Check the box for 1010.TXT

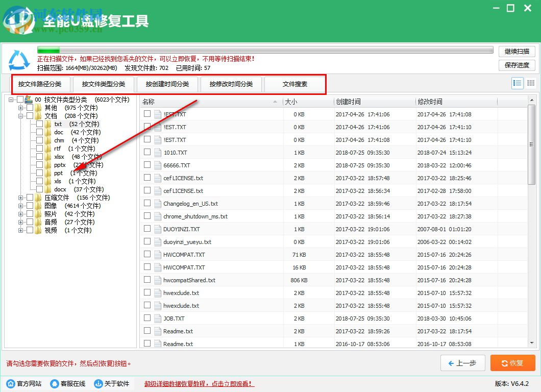tap(147, 152)
